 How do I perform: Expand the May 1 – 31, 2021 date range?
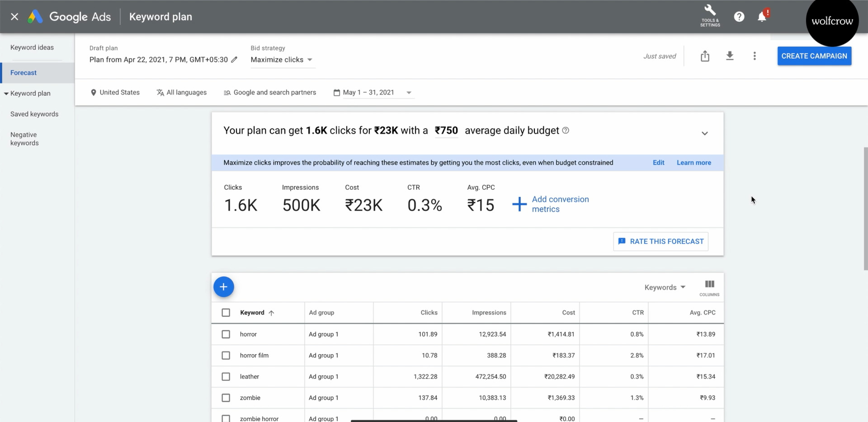coord(373,93)
